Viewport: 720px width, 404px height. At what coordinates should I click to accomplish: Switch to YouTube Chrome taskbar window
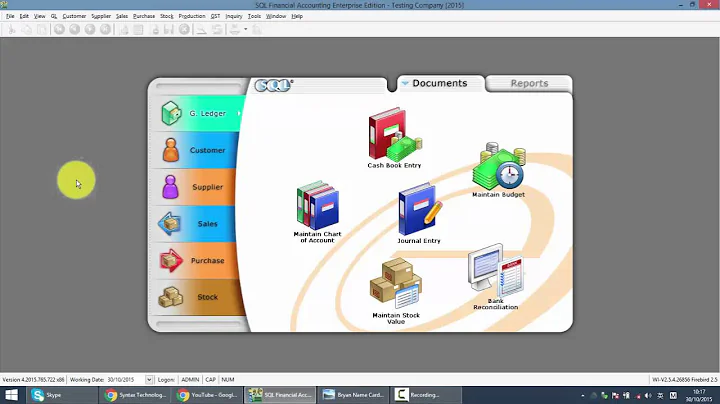208,395
